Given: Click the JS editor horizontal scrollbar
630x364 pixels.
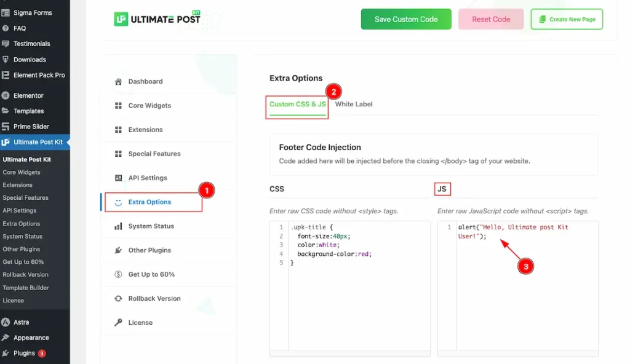Looking at the screenshot, I should click(x=518, y=354).
